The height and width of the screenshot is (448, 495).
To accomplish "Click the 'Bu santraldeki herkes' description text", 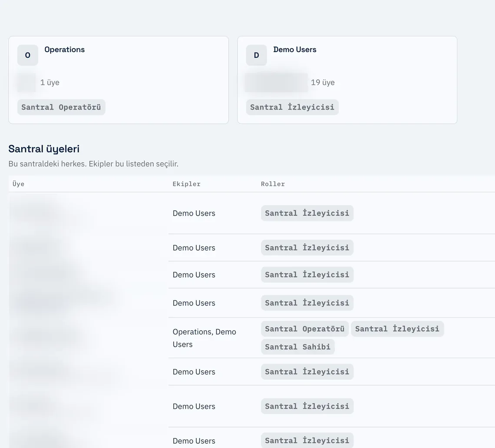I will 93,164.
